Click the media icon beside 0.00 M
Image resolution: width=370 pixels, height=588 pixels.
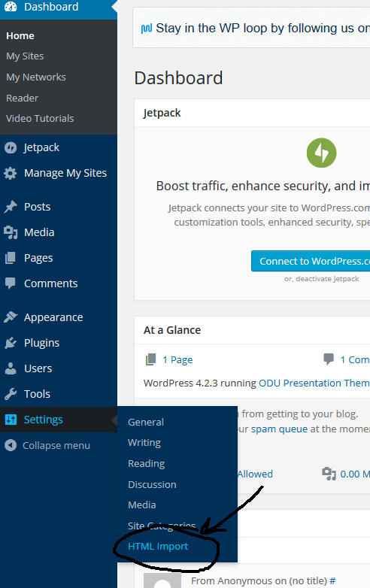[329, 474]
